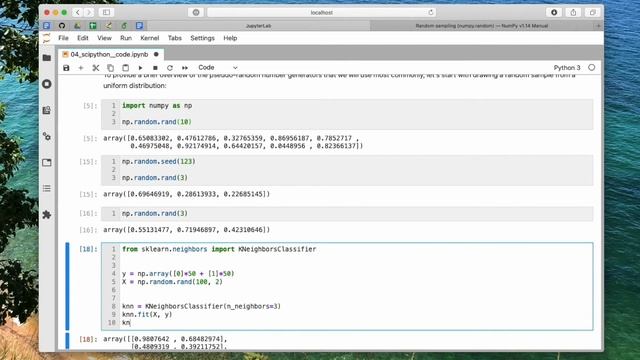Click the [15]: input prompt label
Viewport: 640px width, 360px height.
(89, 162)
